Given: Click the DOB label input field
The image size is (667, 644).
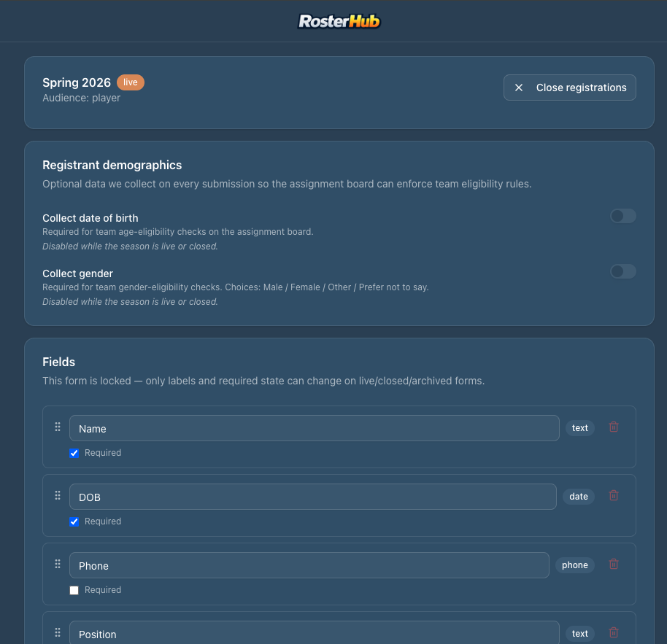Looking at the screenshot, I should tap(312, 497).
